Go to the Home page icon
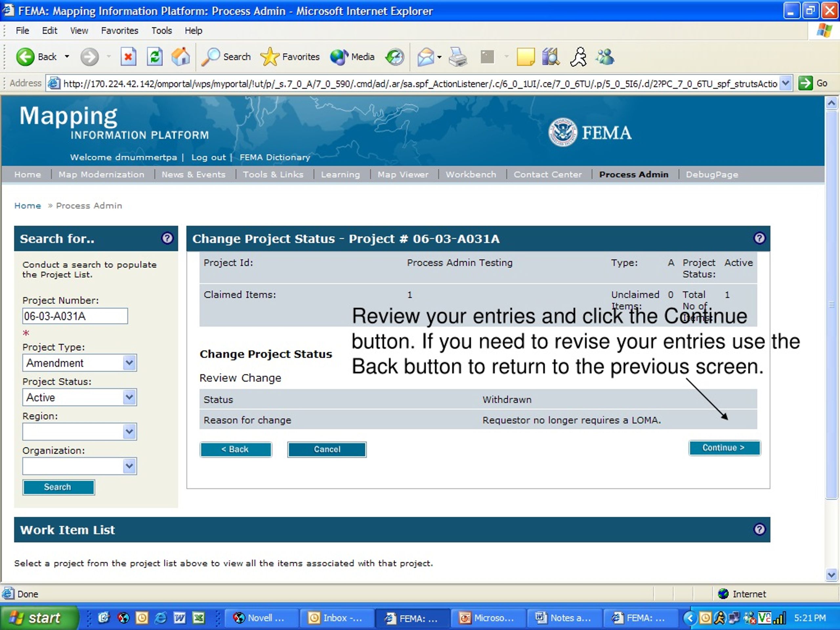The image size is (840, 630). (x=180, y=57)
